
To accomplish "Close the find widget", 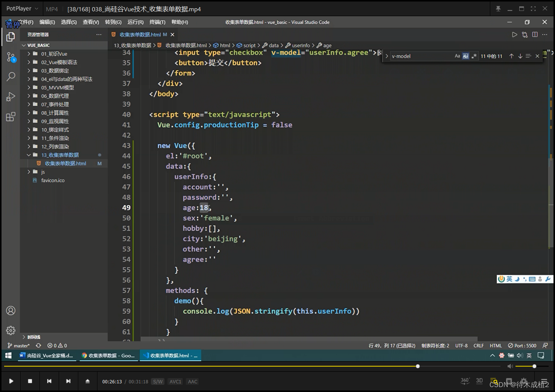I will click(537, 56).
